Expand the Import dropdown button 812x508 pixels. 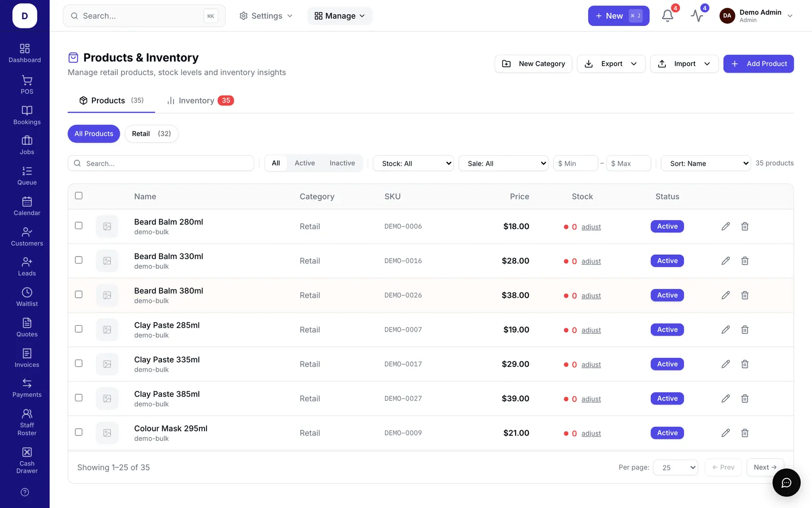pos(684,64)
